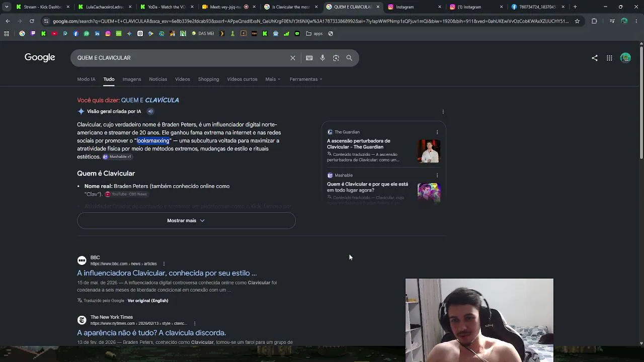Image resolution: width=644 pixels, height=362 pixels.
Task: Open the tab search dropdown arrow
Action: [7, 7]
